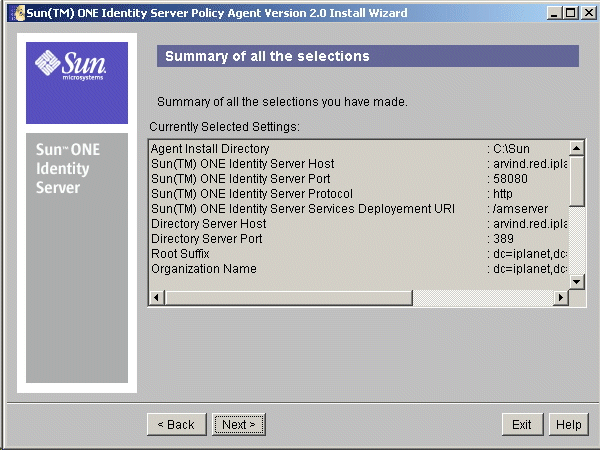The height and width of the screenshot is (450, 600).
Task: Select the 'Directory Server Host' row
Action: pos(359,223)
